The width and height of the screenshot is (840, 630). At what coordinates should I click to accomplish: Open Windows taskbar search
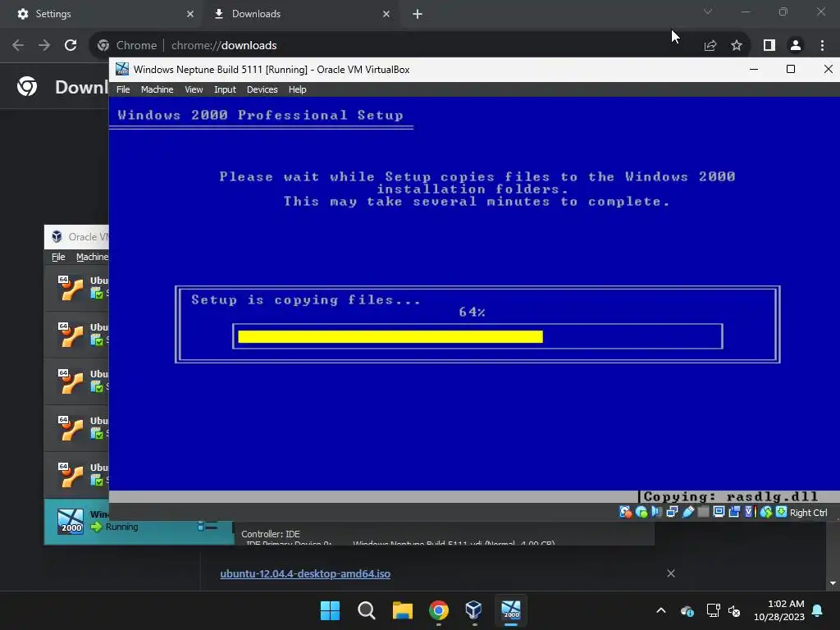click(367, 610)
